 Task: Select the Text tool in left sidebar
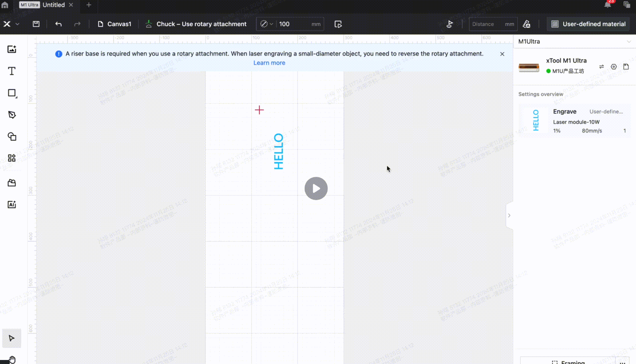[x=12, y=71]
